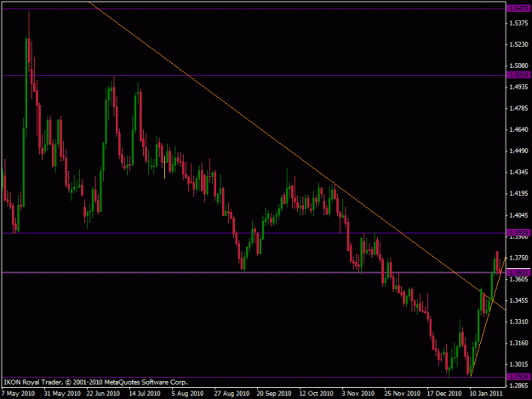Click the 10 Jan 2011 date label
This screenshot has height=399, width=532.
pyautogui.click(x=486, y=394)
